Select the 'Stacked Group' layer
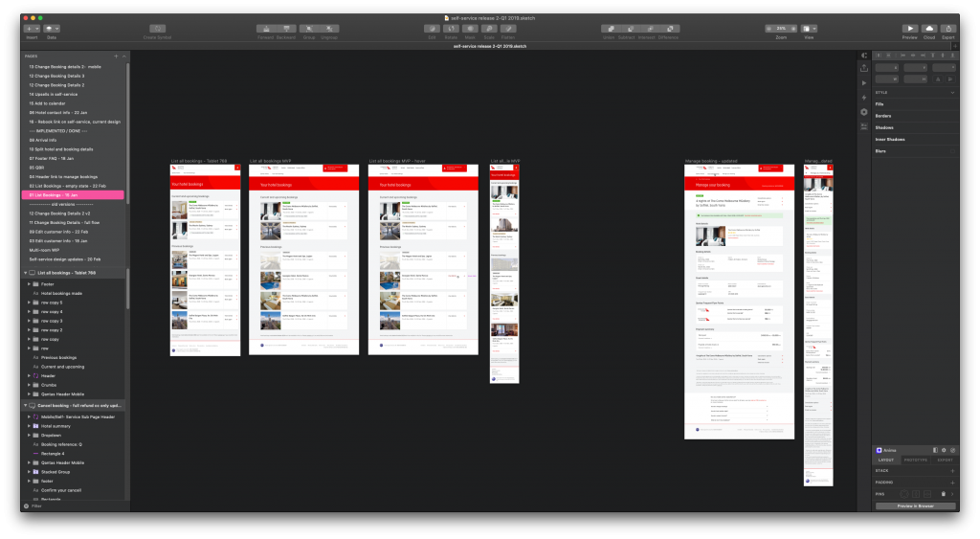 click(56, 472)
